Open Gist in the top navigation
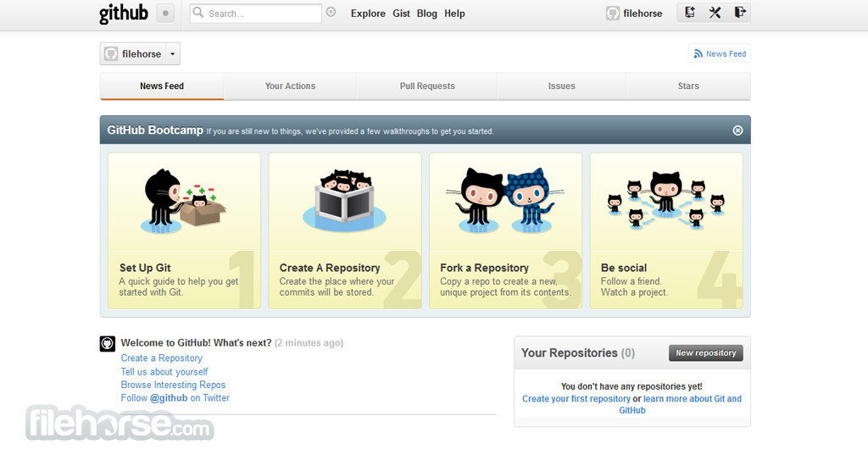The image size is (868, 466). (x=401, y=14)
